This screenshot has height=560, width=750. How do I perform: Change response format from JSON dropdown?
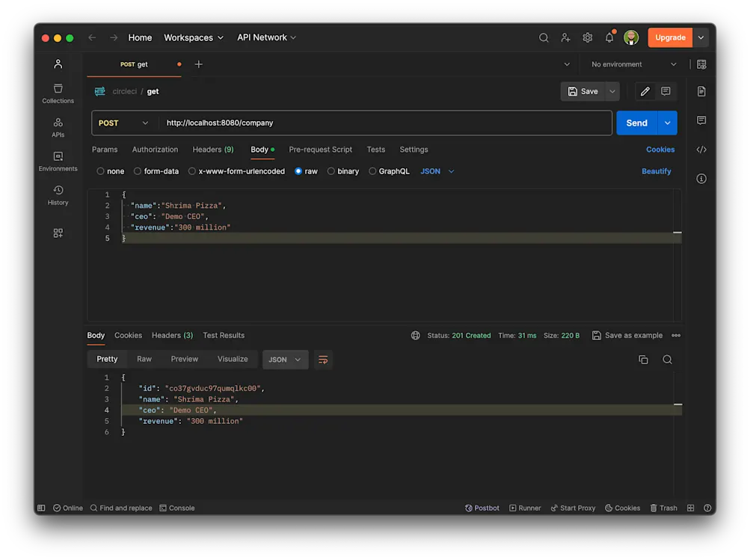285,360
